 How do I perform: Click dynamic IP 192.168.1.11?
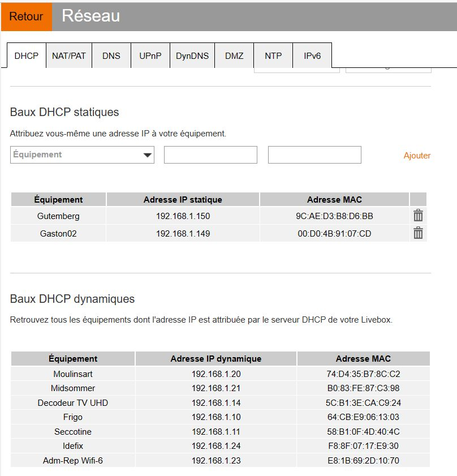coord(216,431)
